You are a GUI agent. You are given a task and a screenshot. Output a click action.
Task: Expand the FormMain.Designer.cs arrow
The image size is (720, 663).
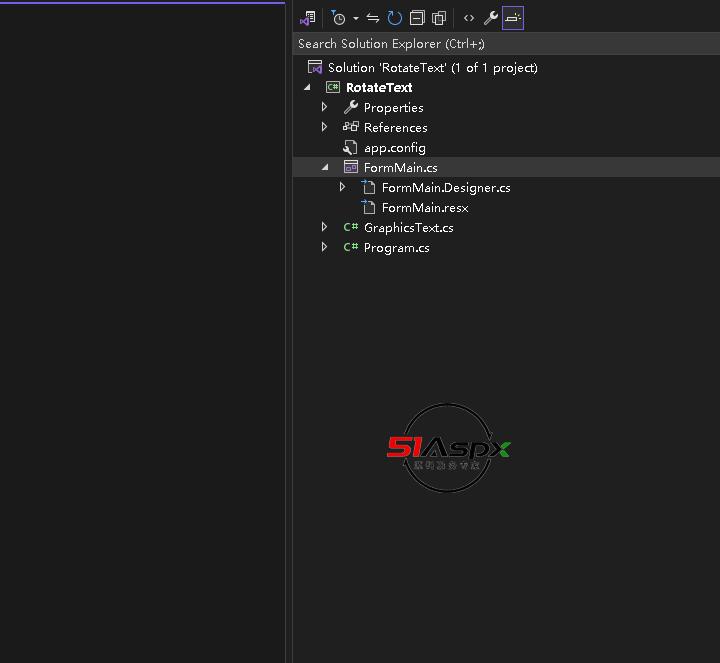click(343, 187)
